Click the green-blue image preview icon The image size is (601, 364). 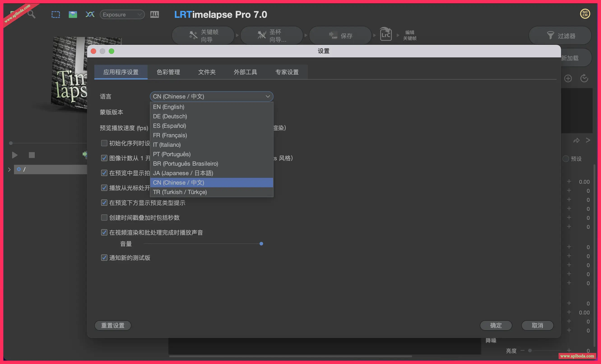73,15
